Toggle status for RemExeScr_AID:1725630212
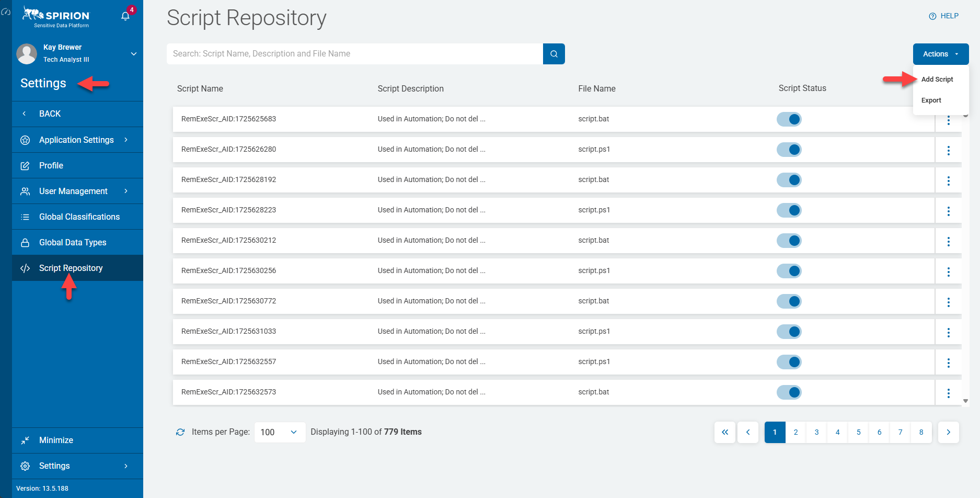This screenshot has width=980, height=498. coord(789,241)
